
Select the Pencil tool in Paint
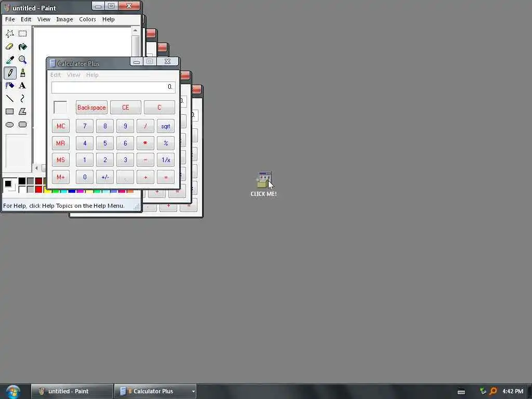coord(10,73)
